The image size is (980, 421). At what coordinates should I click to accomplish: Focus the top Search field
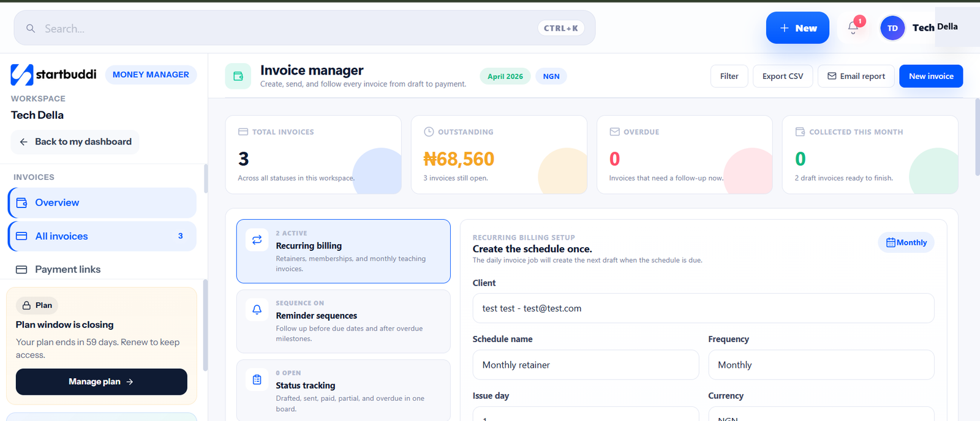pos(304,28)
